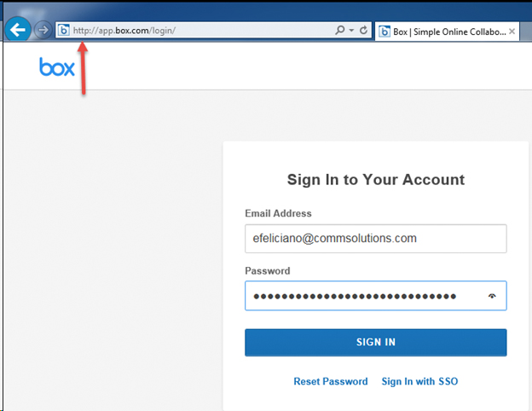Click the Box logo on the page

(57, 67)
